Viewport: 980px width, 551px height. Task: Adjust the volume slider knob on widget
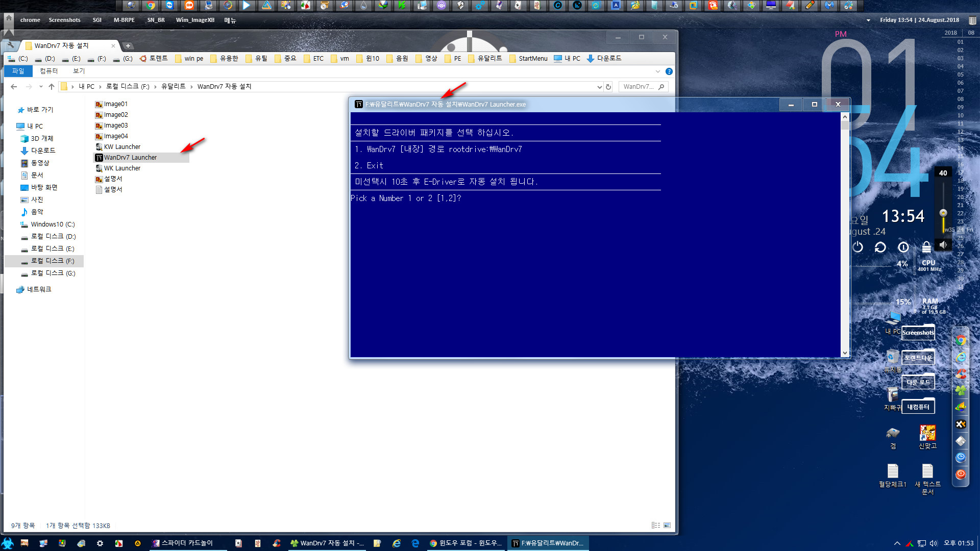coord(943,213)
